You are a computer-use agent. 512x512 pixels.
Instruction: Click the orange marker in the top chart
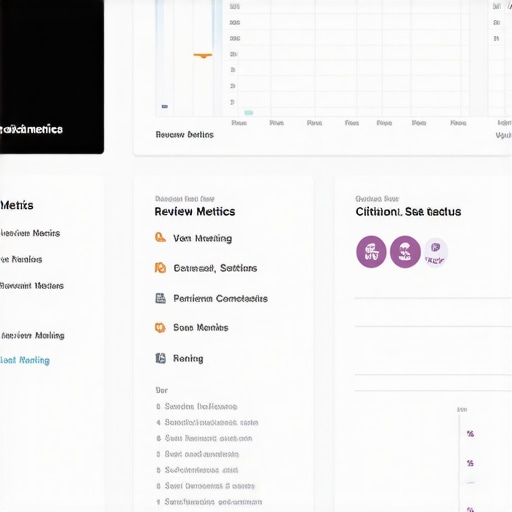click(x=203, y=55)
